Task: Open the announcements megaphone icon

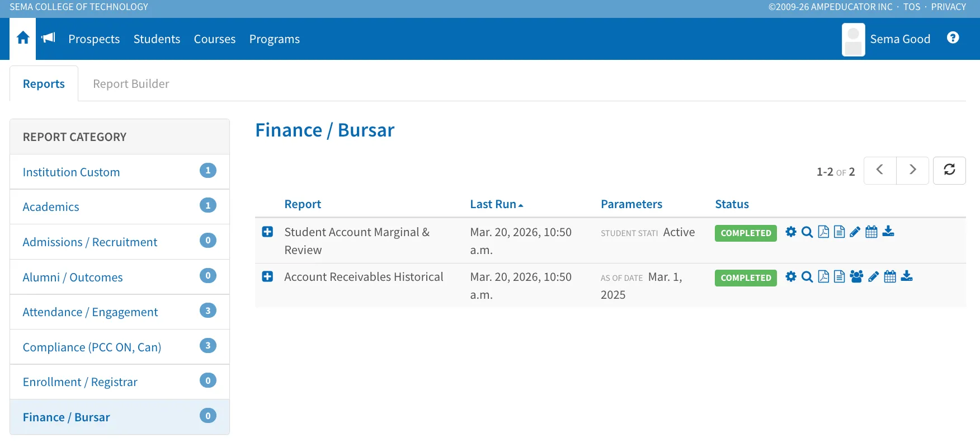Action: coord(49,37)
